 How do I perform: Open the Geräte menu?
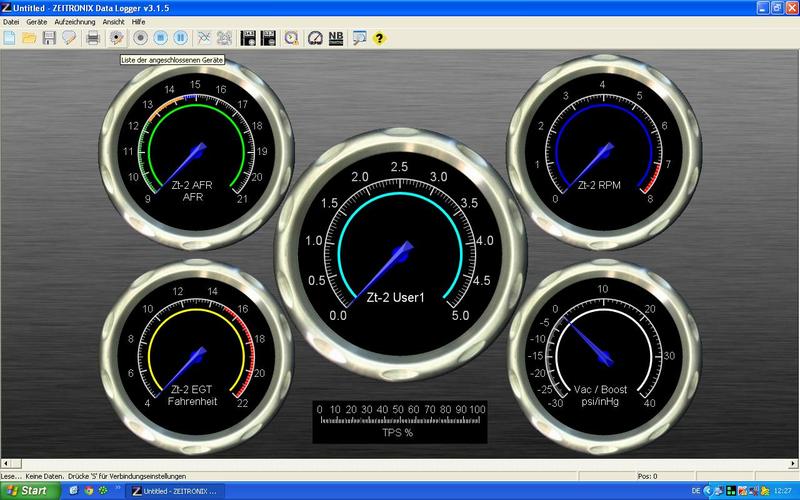[x=37, y=22]
